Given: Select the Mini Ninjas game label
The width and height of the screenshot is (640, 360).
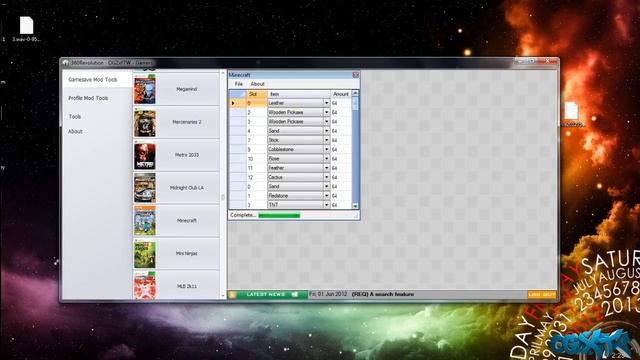Looking at the screenshot, I should [x=187, y=253].
